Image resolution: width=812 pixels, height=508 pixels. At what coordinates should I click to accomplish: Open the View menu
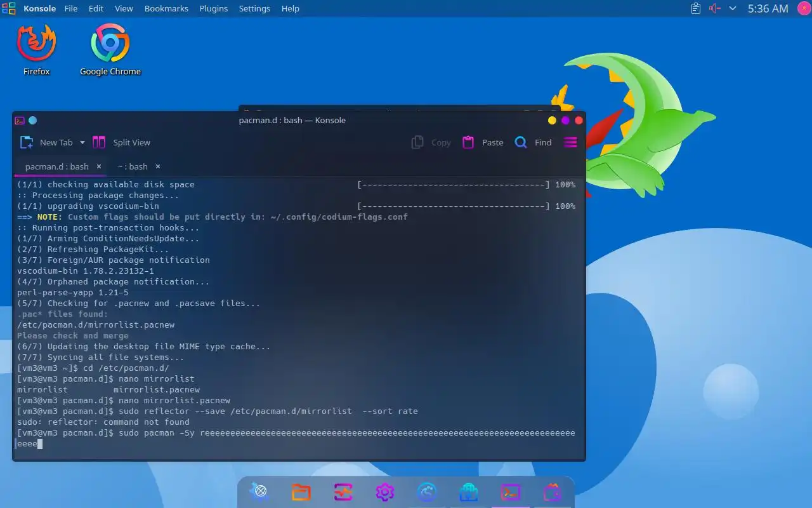point(124,8)
